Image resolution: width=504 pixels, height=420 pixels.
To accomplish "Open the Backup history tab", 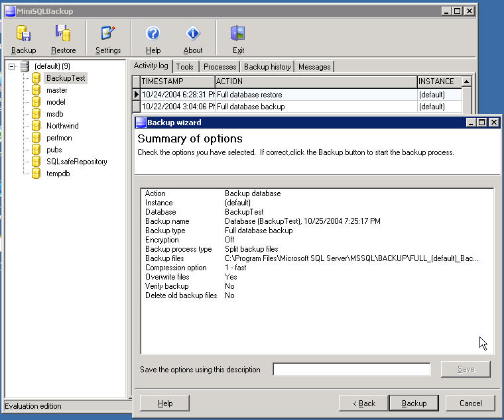I will [x=267, y=67].
